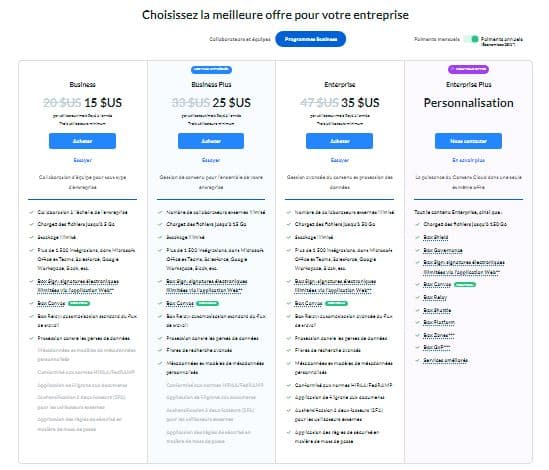Viewport: 549px width, 470px height.
Task: Open Box Shield link in Enterprise Plus
Action: tap(436, 237)
